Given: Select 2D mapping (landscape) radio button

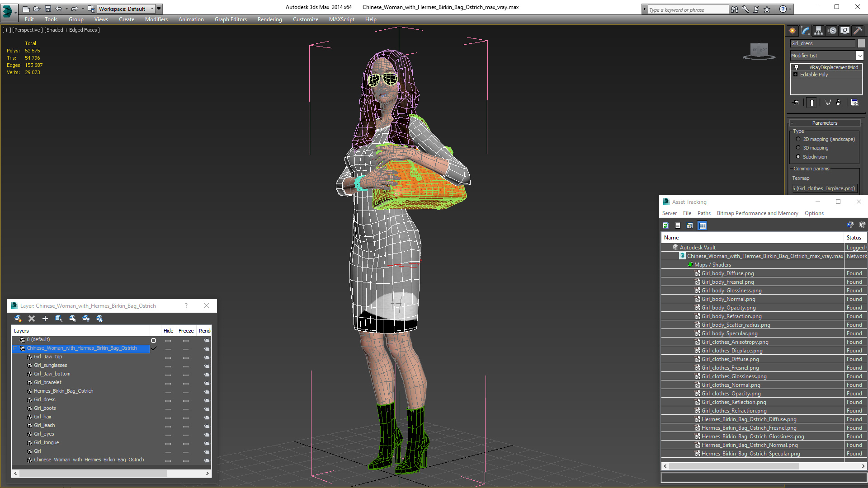Looking at the screenshot, I should (x=798, y=139).
